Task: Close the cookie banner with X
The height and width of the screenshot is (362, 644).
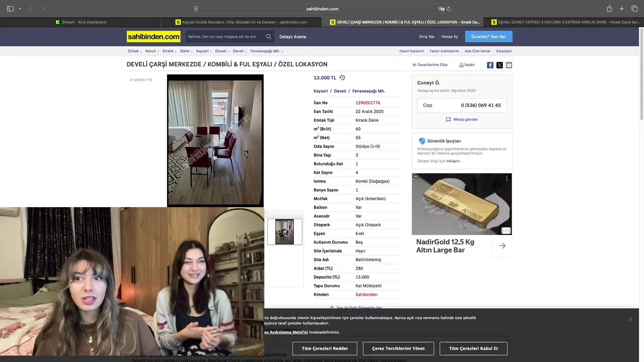Action: (630, 319)
